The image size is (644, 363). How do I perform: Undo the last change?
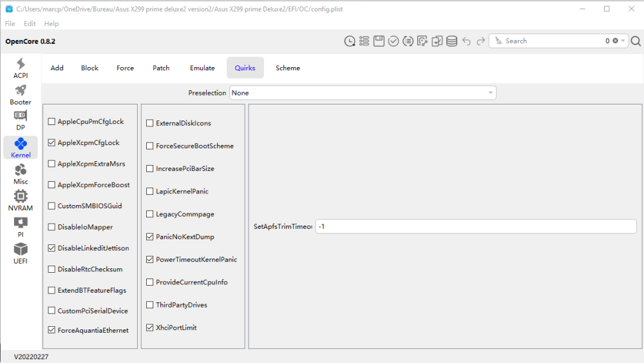click(x=466, y=41)
